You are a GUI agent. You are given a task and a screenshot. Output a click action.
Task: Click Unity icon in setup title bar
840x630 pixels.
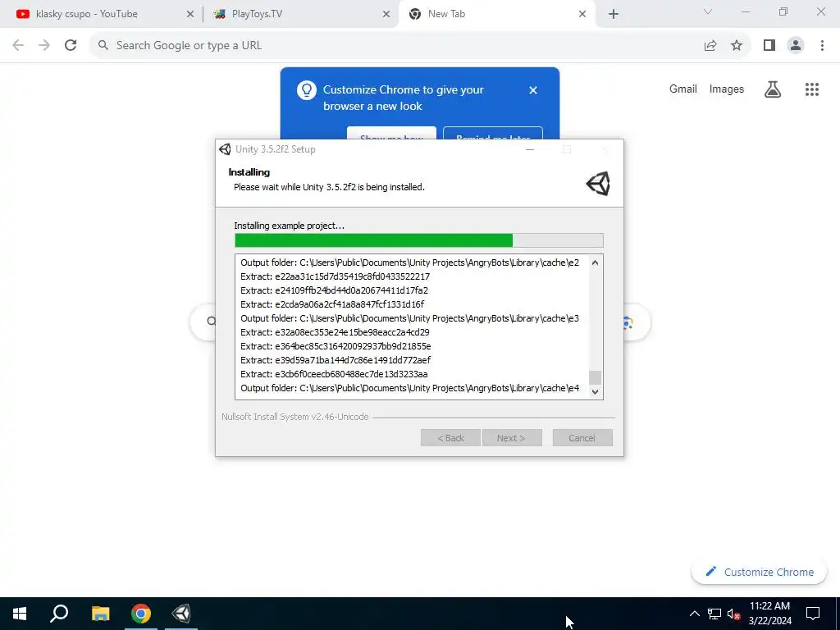pyautogui.click(x=225, y=149)
